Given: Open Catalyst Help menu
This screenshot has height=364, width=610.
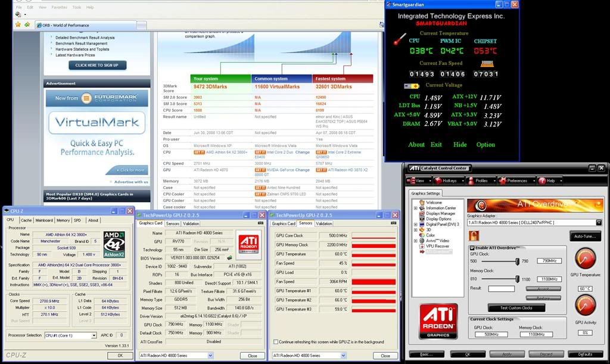Looking at the screenshot, I should point(550,181).
